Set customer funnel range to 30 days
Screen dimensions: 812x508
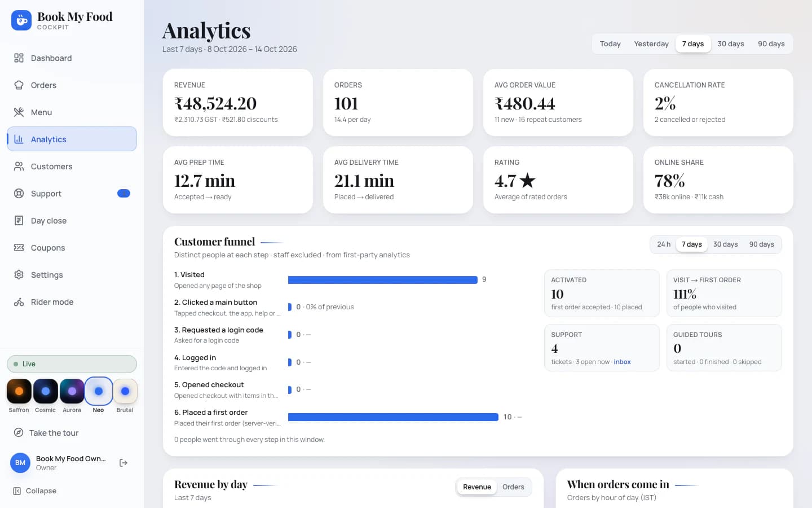point(726,244)
